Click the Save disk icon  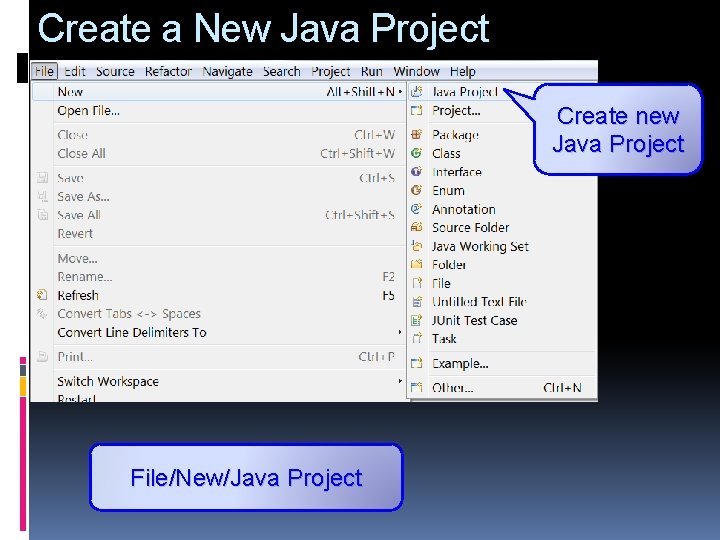tap(42, 178)
